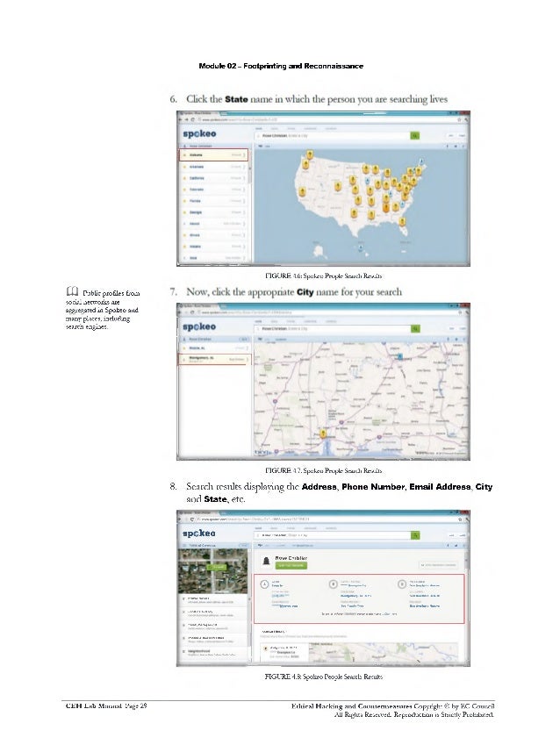Viewport: 560px width, 752px height.
Task: Click the Spokeo logo in Figure 4.8
Action: tap(199, 534)
